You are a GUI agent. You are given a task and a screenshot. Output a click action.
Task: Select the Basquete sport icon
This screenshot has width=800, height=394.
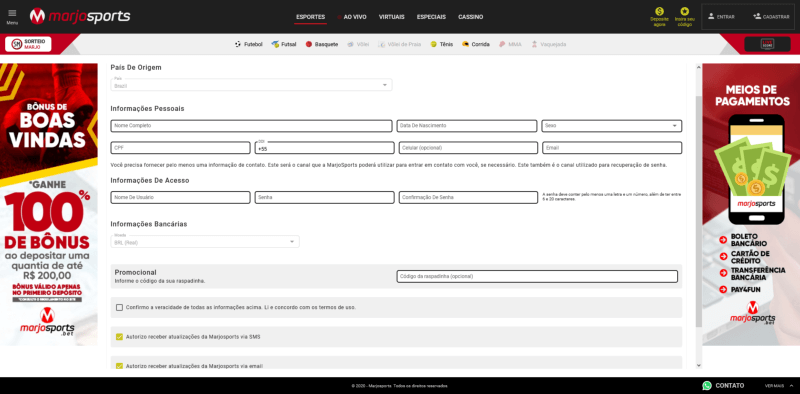point(309,44)
